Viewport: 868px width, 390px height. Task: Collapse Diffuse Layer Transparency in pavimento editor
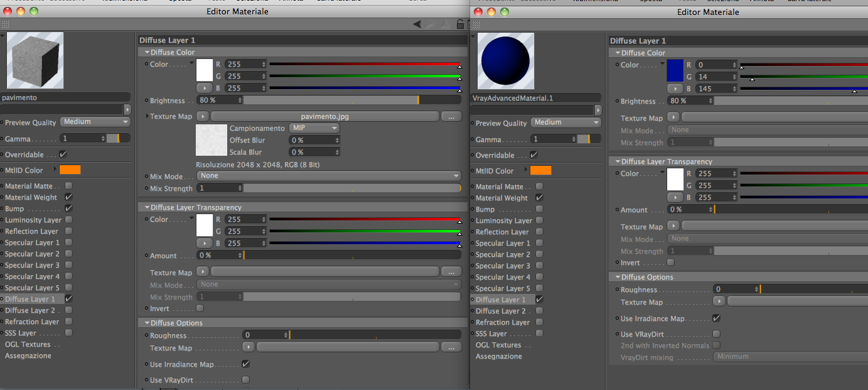(147, 207)
